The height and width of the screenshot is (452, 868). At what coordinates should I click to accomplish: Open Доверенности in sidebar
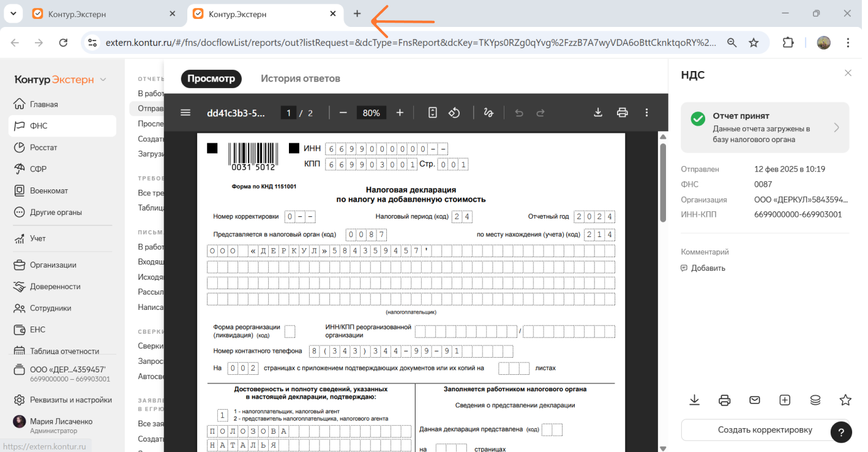click(x=62, y=286)
